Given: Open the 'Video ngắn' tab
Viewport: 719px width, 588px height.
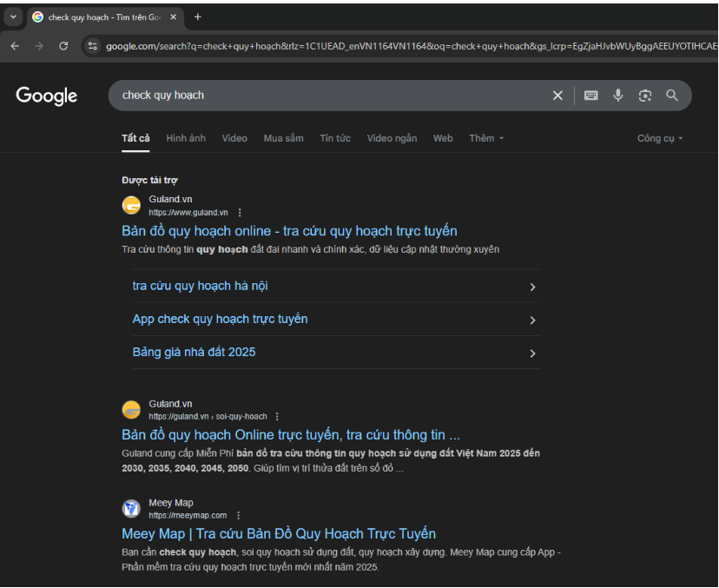Looking at the screenshot, I should tap(392, 138).
